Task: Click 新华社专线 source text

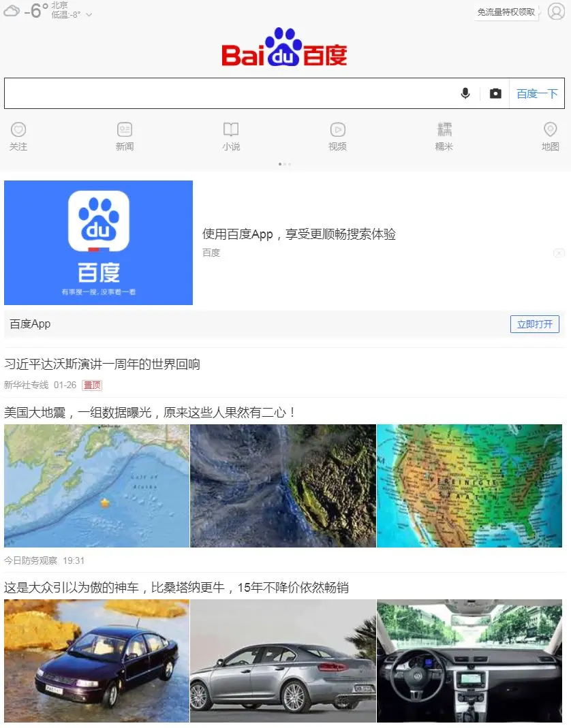Action: (26, 385)
